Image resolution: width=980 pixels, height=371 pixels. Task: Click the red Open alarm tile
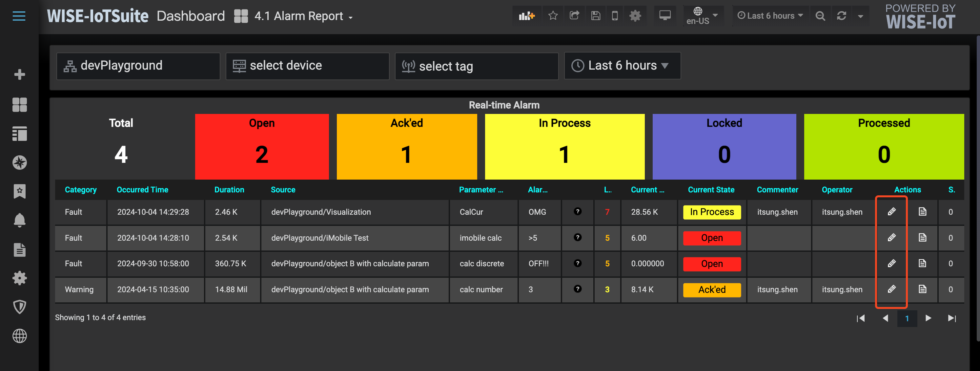[x=262, y=147]
